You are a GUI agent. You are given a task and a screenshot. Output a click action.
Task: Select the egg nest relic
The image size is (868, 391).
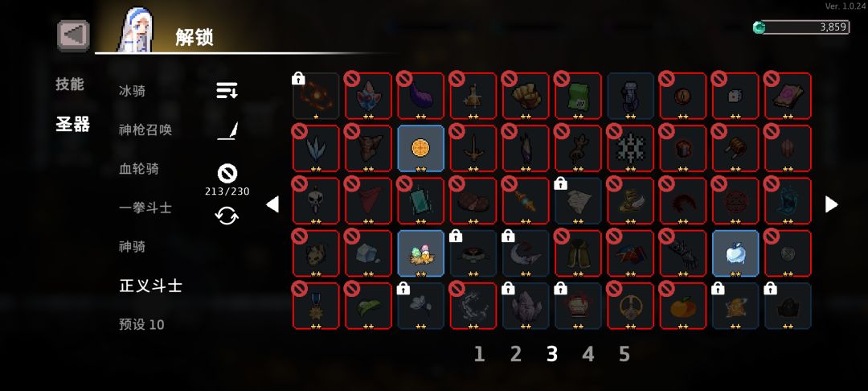point(420,253)
